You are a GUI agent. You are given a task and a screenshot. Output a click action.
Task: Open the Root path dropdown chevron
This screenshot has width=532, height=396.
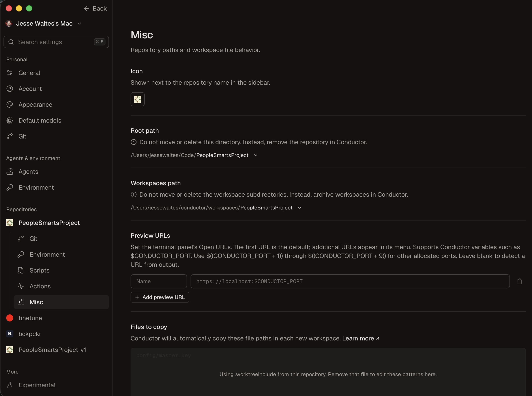pos(256,155)
